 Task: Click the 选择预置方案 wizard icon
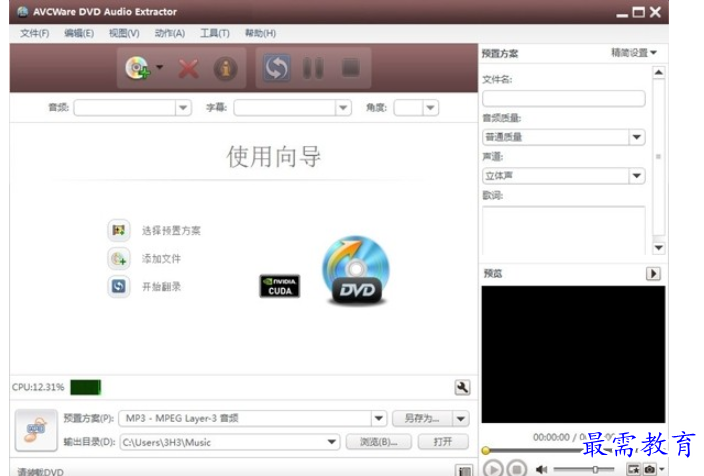coord(119,230)
